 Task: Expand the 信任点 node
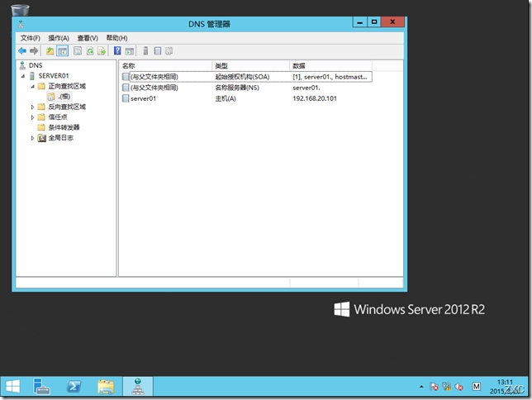click(32, 117)
